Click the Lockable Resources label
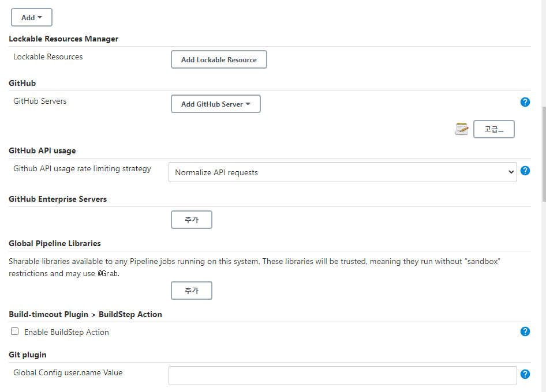 point(48,56)
